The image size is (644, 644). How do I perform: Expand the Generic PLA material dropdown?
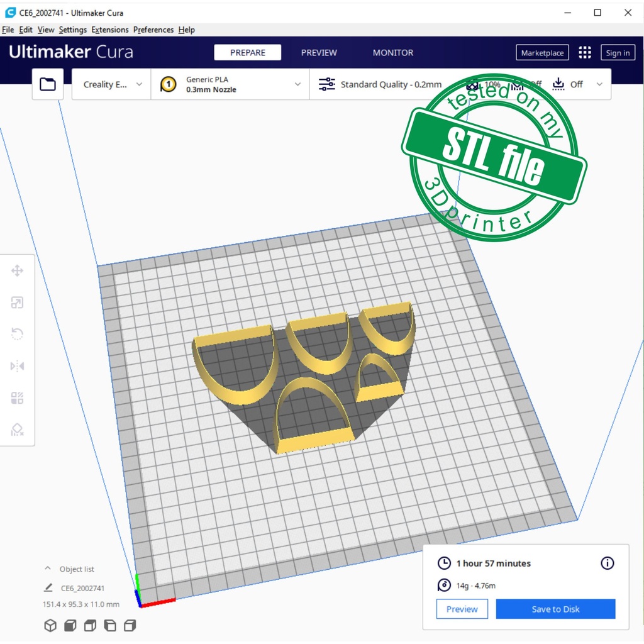coord(230,84)
